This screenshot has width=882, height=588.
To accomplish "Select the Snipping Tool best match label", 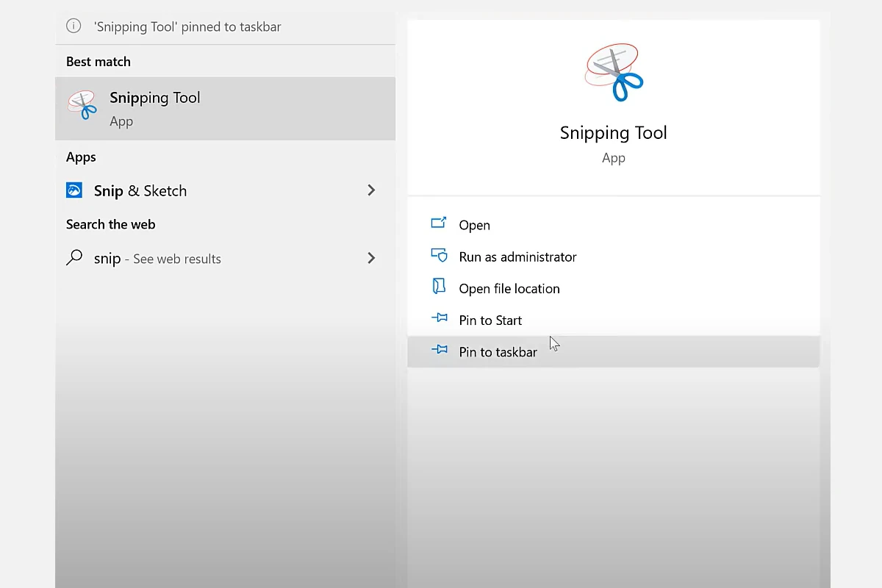I will pos(154,98).
